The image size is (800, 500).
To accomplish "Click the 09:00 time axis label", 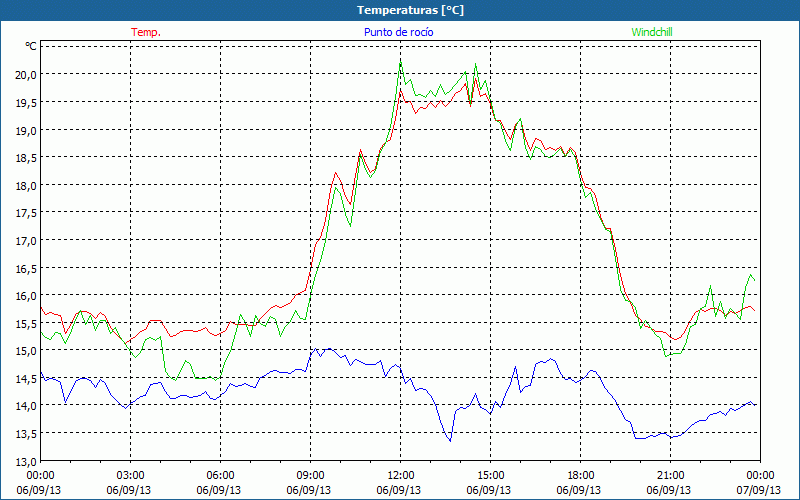I will tap(310, 476).
